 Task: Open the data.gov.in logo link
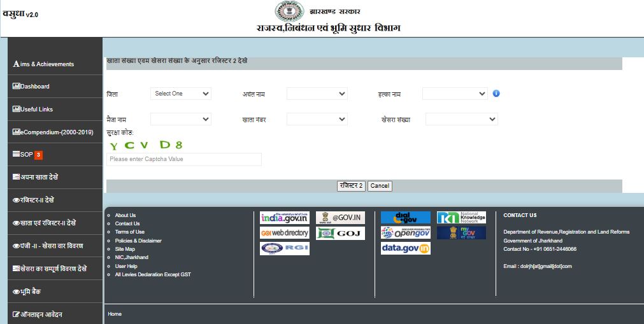pos(405,248)
